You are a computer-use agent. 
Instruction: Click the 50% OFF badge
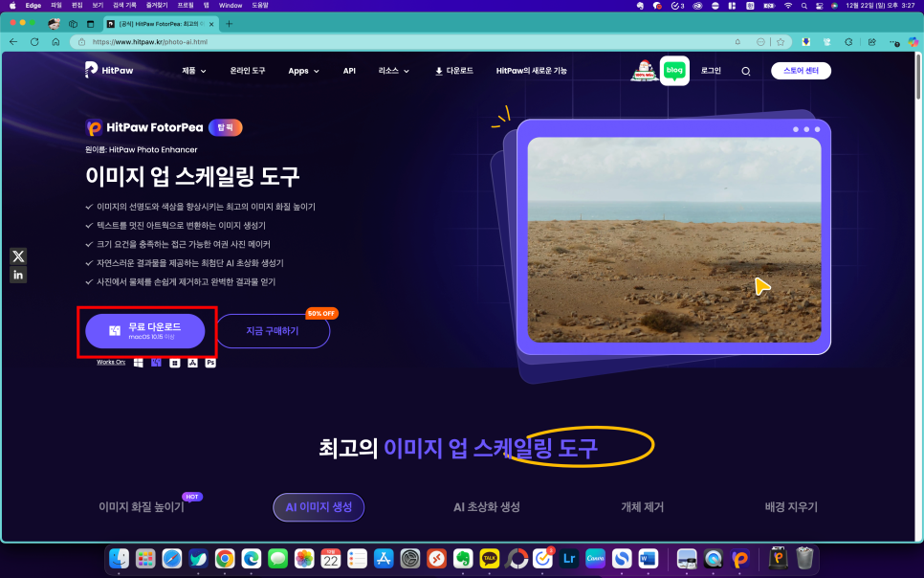coord(321,314)
